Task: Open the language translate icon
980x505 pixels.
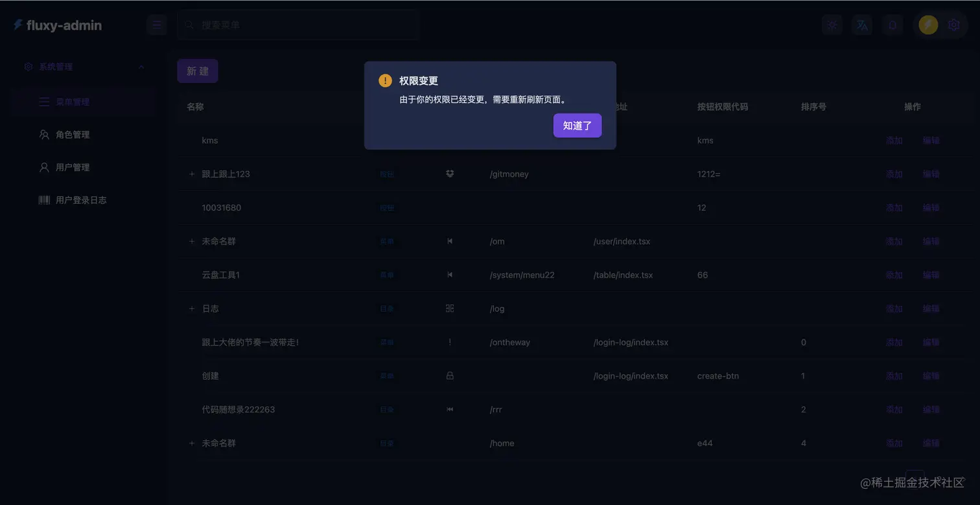Action: point(862,25)
